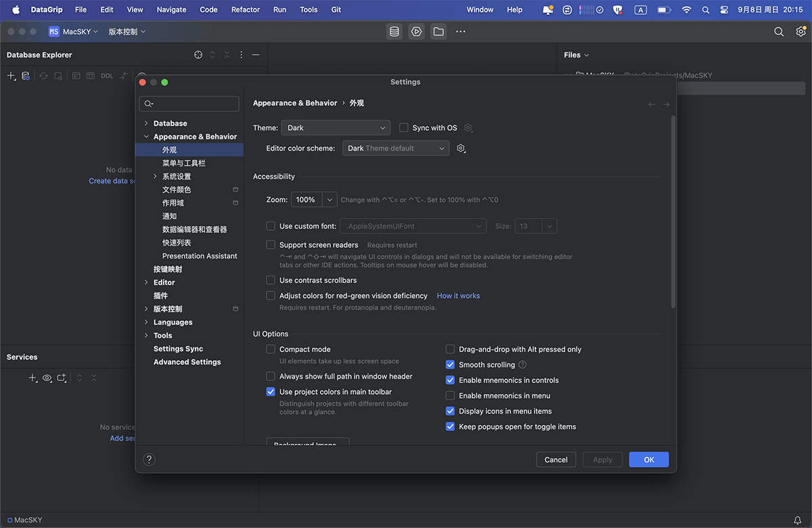Open the Refactor menu
The width and height of the screenshot is (812, 528).
[246, 9]
